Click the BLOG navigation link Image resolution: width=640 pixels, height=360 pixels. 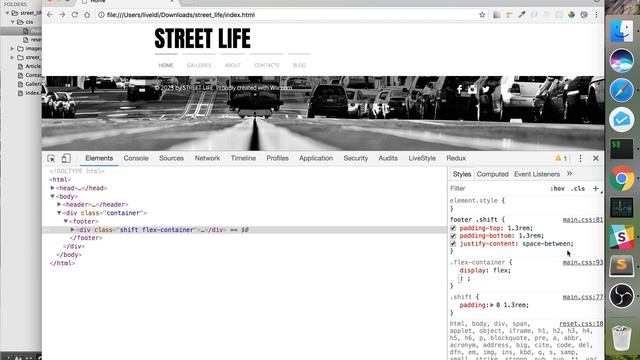click(x=299, y=65)
